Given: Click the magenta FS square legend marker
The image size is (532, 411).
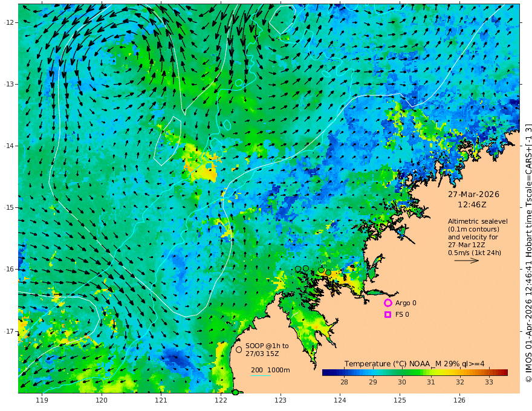Looking at the screenshot, I should (x=388, y=314).
